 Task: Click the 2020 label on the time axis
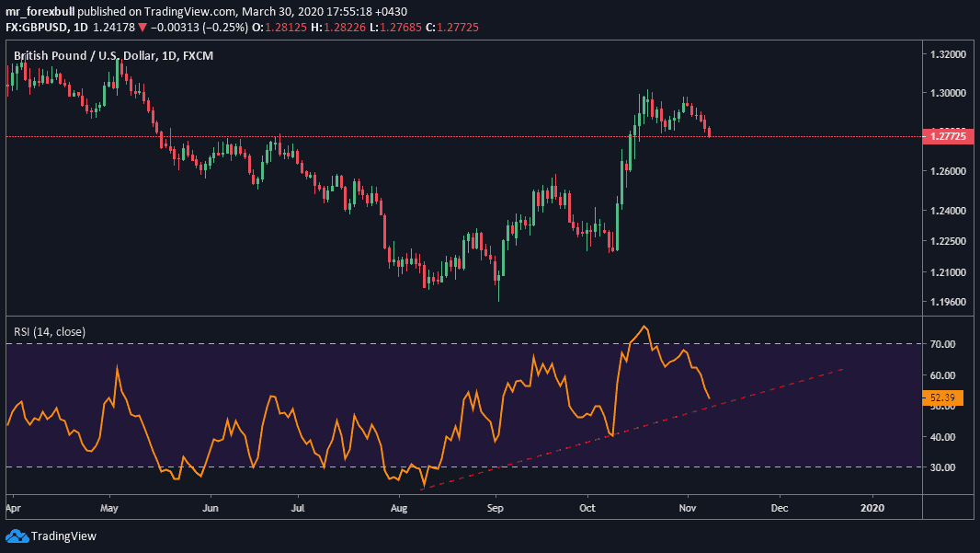[x=872, y=507]
